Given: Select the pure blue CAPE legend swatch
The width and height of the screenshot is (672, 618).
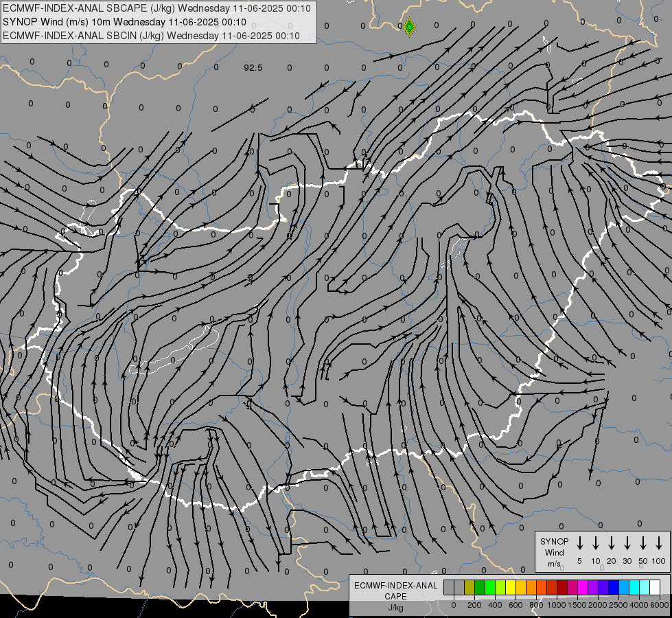Looking at the screenshot, I should coord(614,587).
